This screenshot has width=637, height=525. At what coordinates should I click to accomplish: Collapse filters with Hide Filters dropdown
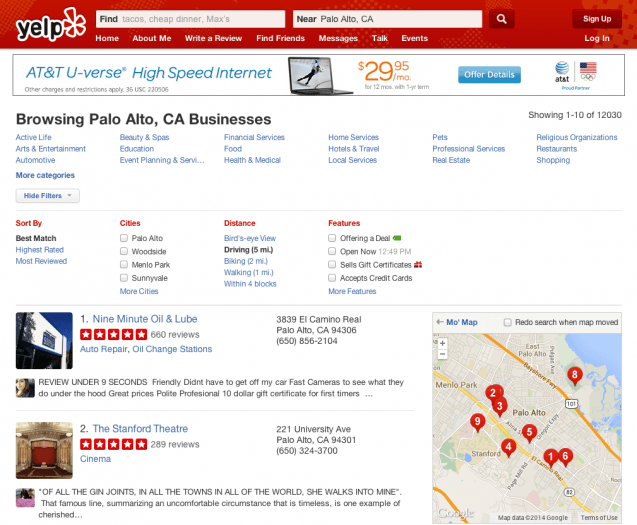click(x=48, y=195)
